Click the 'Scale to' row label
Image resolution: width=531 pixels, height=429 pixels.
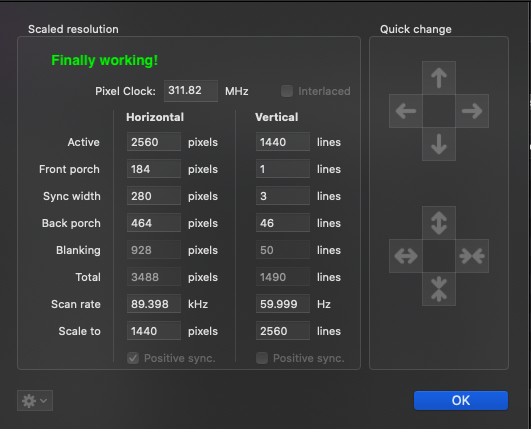(80, 331)
